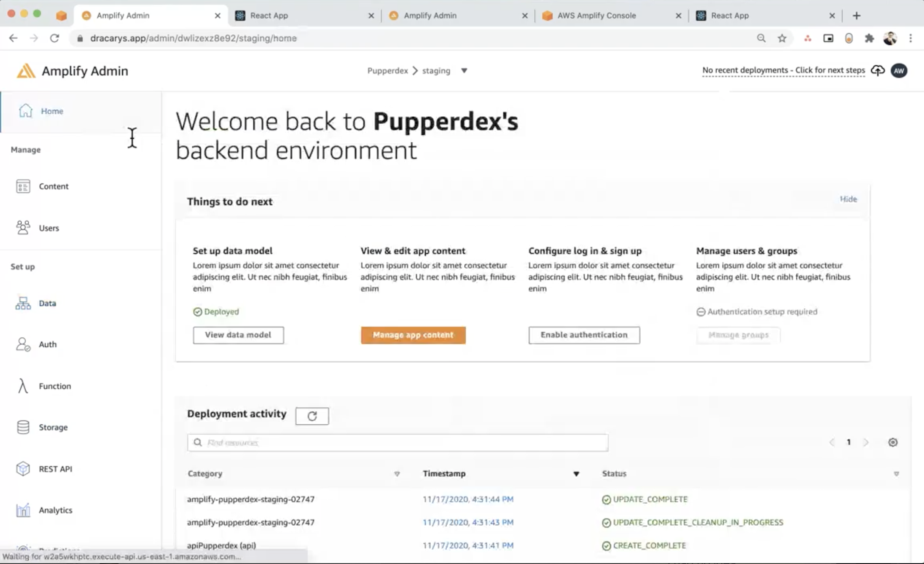924x564 pixels.
Task: Open the 11/17/2020, 4:31:43 PM timestamp
Action: pos(468,522)
